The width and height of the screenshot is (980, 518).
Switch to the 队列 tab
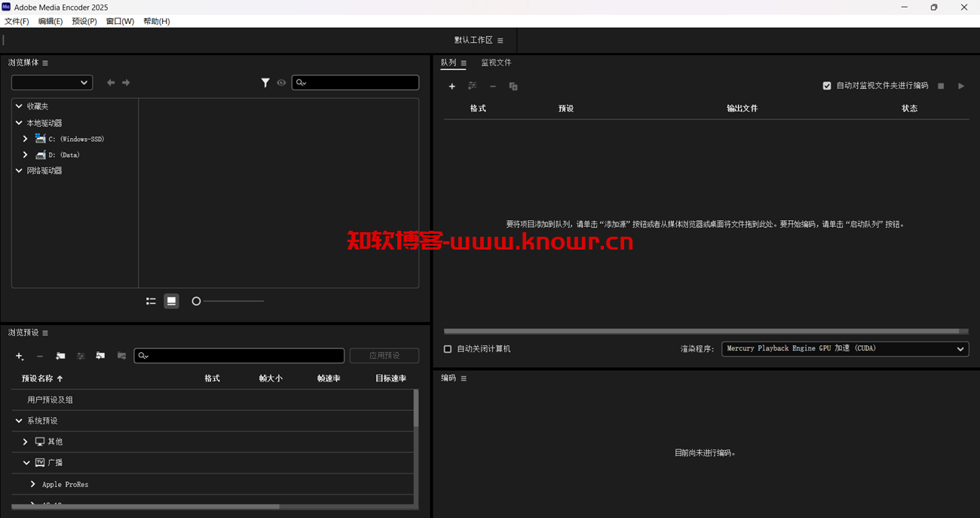click(449, 63)
